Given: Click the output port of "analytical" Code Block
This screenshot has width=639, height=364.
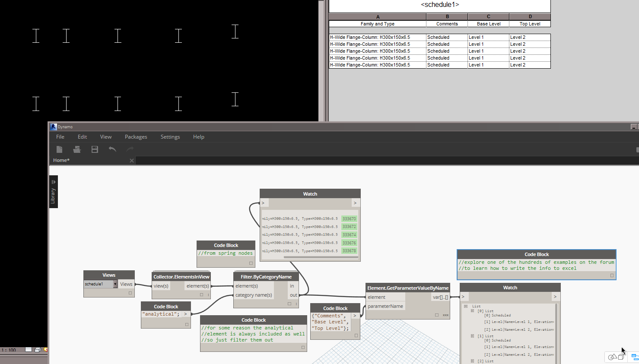Looking at the screenshot, I should (186, 314).
